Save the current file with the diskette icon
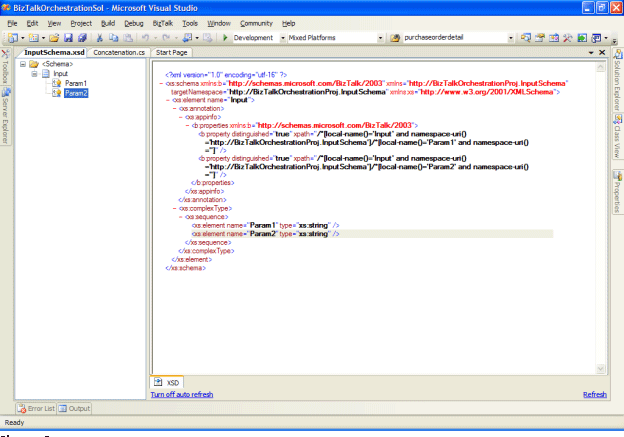The image size is (624, 437). pyautogui.click(x=68, y=38)
